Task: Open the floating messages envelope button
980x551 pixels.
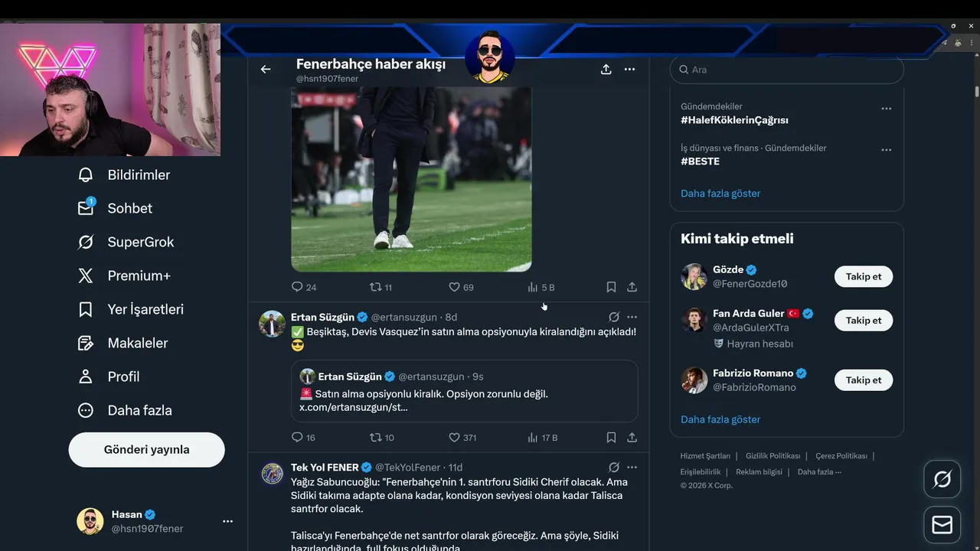Action: [x=942, y=525]
